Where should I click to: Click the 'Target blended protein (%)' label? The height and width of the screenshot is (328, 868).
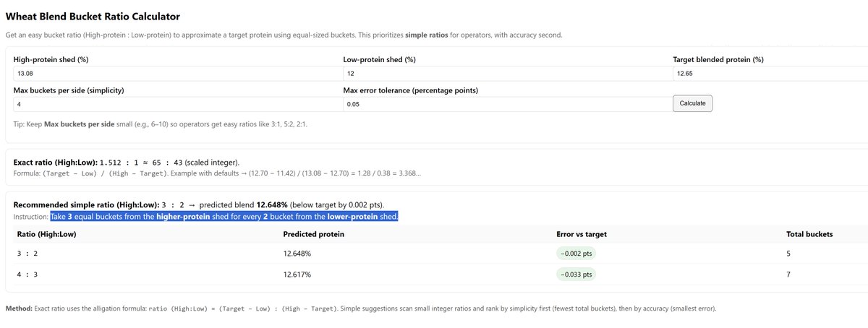point(718,59)
